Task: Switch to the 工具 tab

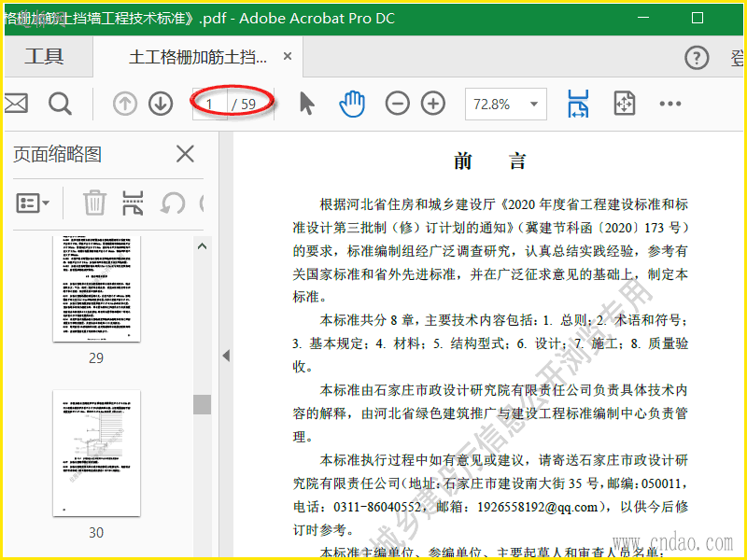Action: click(44, 57)
